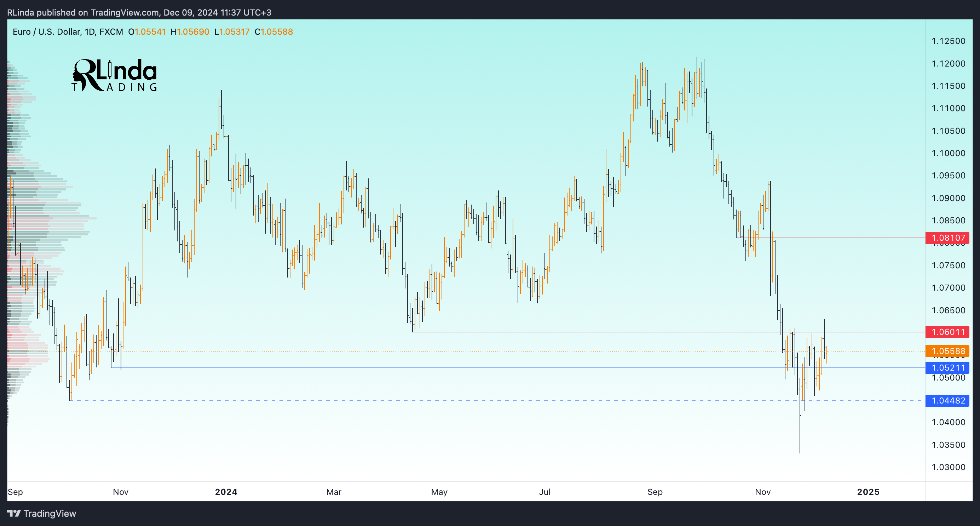980x526 pixels.
Task: Click the 1.09000 price axis value
Action: click(949, 198)
